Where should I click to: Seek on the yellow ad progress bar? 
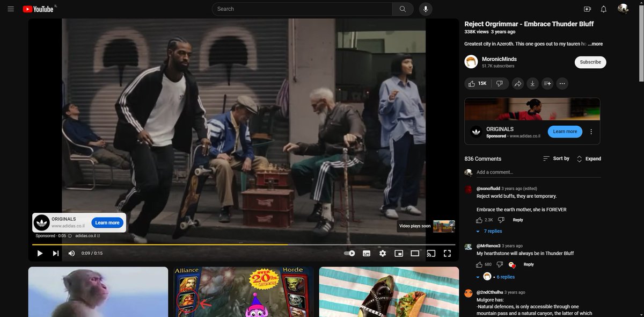pyautogui.click(x=244, y=244)
